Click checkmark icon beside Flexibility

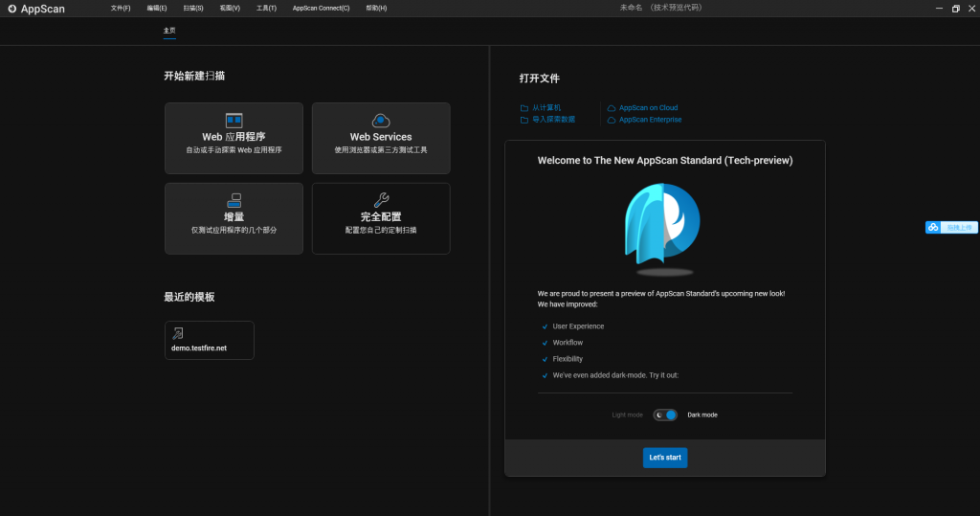point(545,359)
